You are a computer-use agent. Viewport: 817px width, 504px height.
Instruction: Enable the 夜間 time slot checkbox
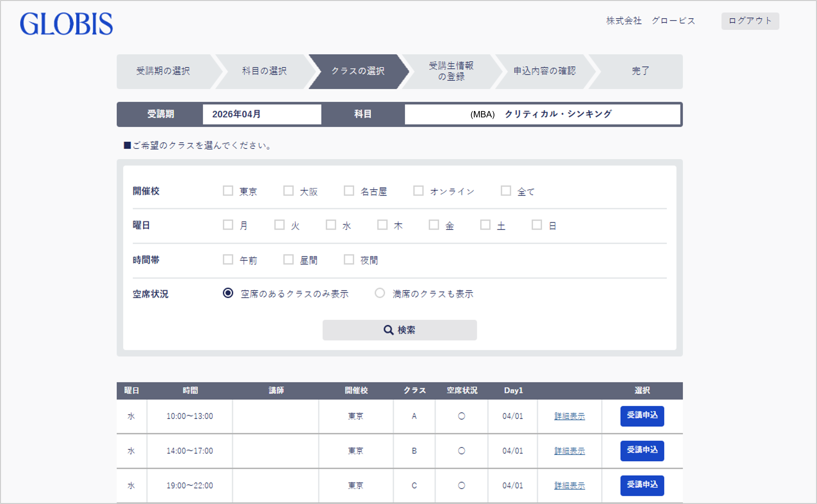[x=349, y=260]
